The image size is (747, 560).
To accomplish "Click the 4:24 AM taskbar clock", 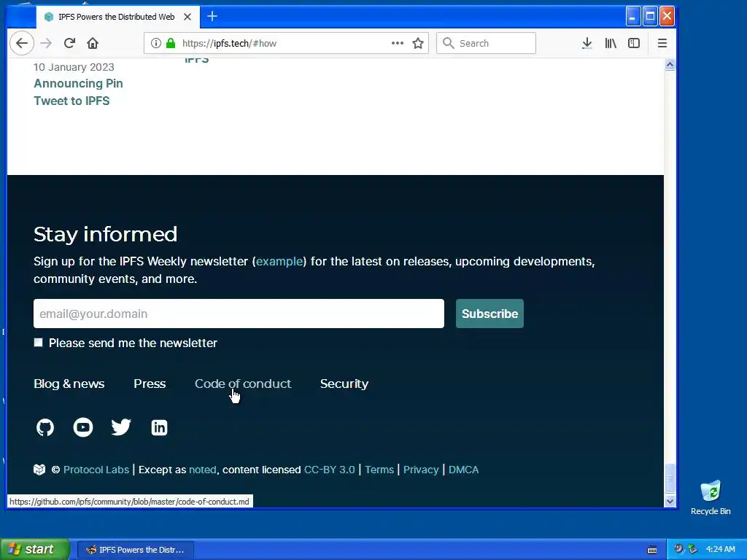I will [x=720, y=549].
